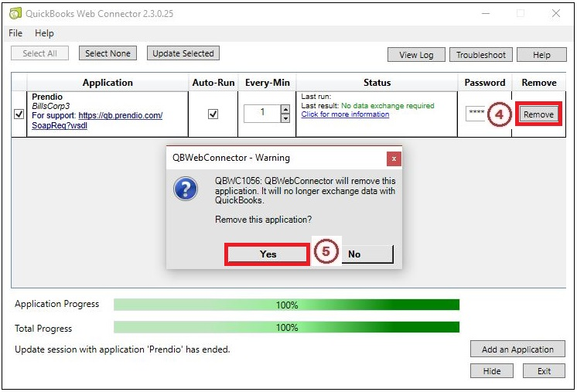Click the blue question mark warning icon

(x=186, y=189)
